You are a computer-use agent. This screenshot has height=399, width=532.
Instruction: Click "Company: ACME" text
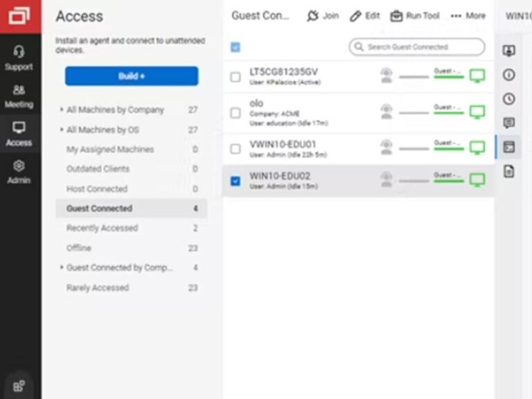[x=274, y=114]
